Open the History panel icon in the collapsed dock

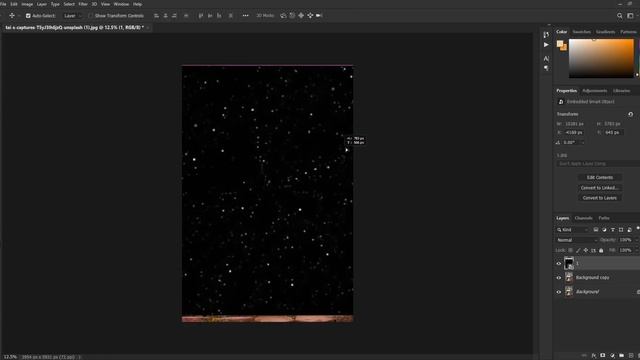click(x=546, y=35)
